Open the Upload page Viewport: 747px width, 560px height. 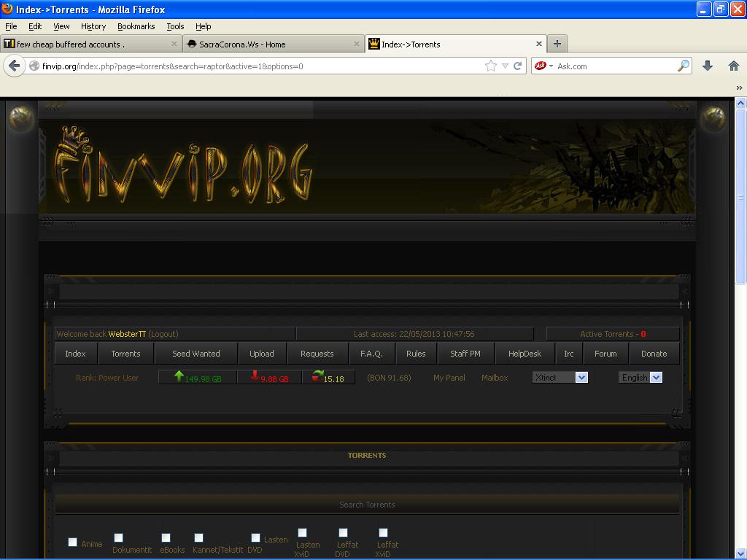tap(262, 354)
